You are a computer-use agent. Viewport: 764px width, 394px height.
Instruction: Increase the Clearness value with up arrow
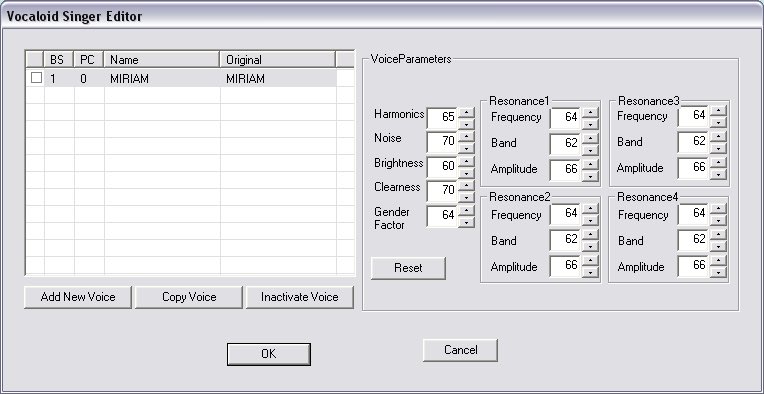pos(466,186)
